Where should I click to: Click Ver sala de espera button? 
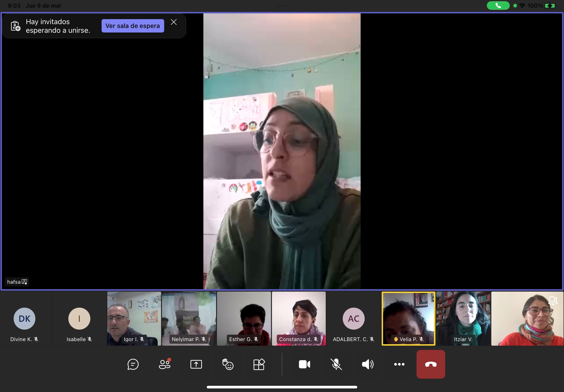133,26
